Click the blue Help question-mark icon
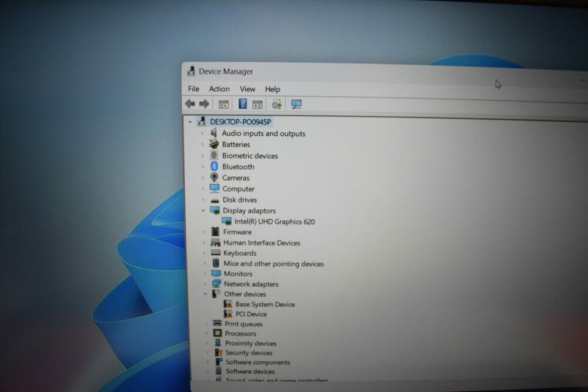This screenshot has width=588, height=392. tap(243, 104)
